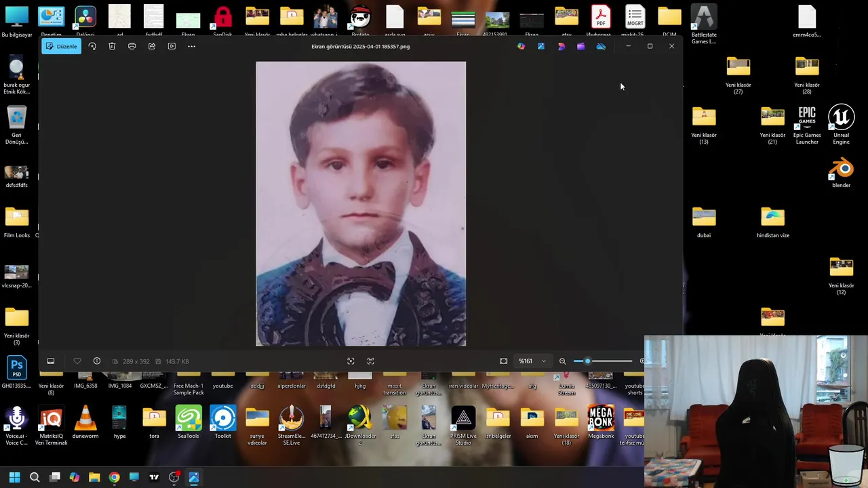The height and width of the screenshot is (488, 868).
Task: Select the StreamElements SE.Live desktop shortcut
Action: click(292, 426)
